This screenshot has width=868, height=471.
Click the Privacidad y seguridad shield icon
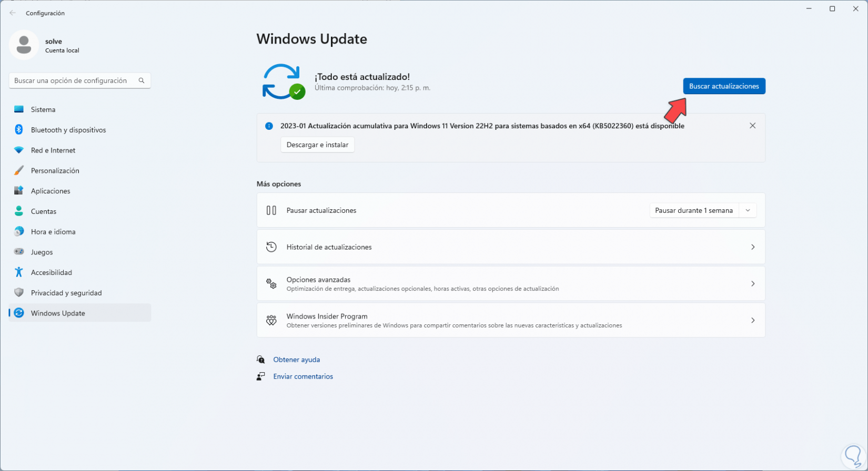[19, 293]
